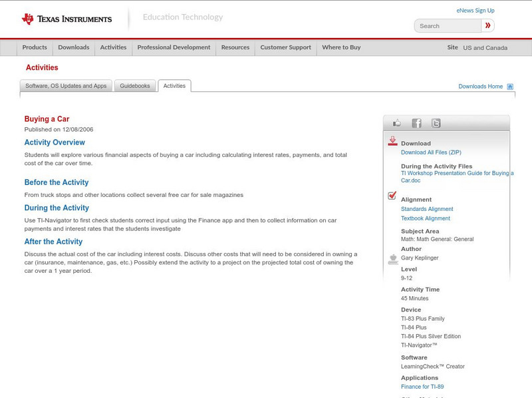Open the Products menu
The image size is (532, 398).
coord(35,47)
